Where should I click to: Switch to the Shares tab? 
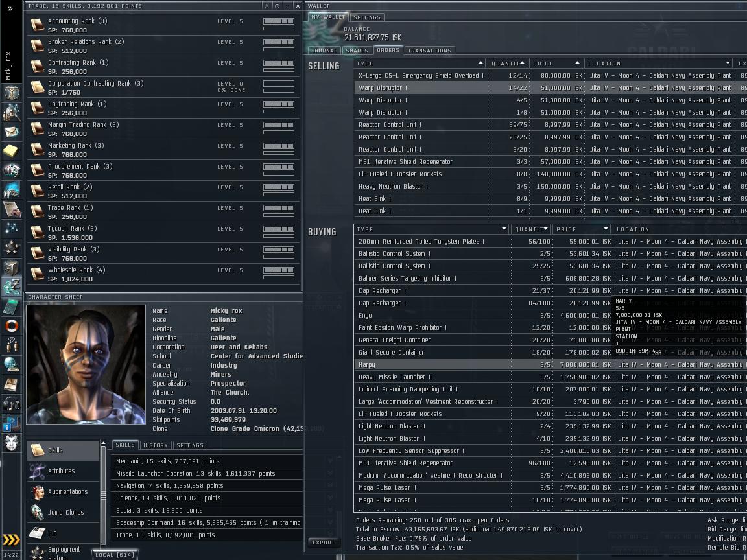pyautogui.click(x=357, y=51)
